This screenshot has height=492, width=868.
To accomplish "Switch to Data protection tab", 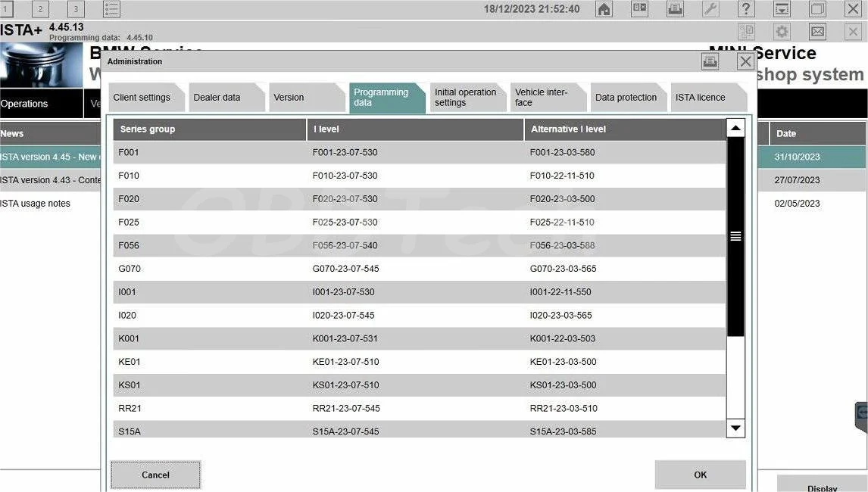I will tap(629, 98).
